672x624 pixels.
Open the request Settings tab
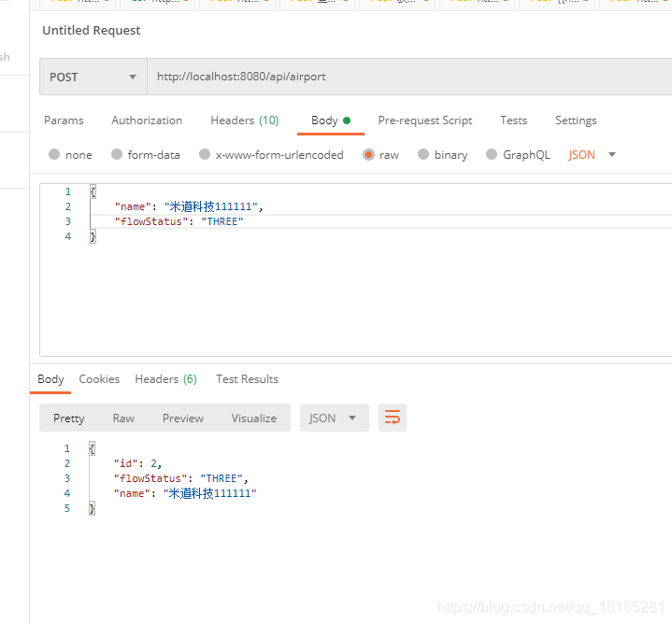point(576,121)
